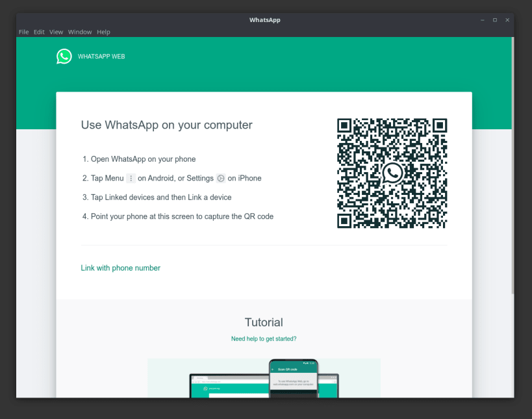Open the View menu
This screenshot has height=419, width=532.
coord(56,32)
